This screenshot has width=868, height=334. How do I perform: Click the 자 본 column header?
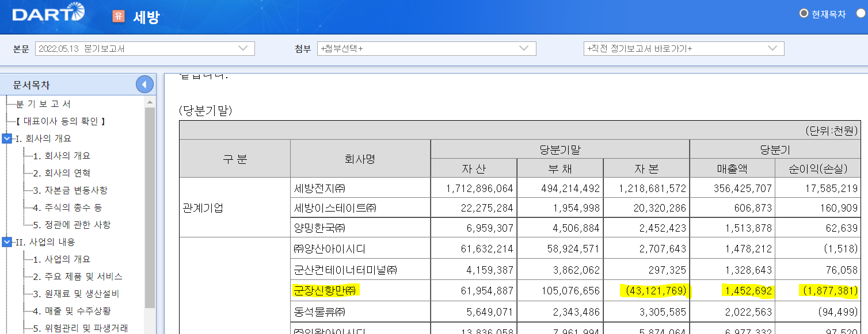(x=646, y=168)
